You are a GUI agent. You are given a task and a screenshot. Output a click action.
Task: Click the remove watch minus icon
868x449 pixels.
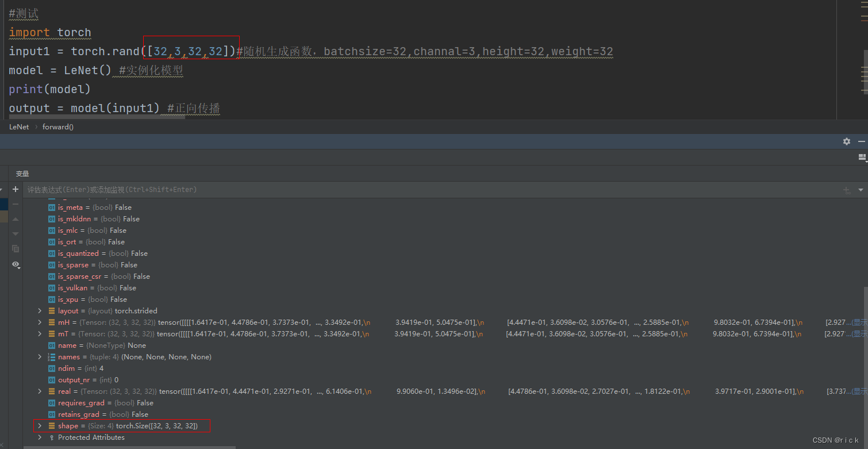tap(16, 204)
